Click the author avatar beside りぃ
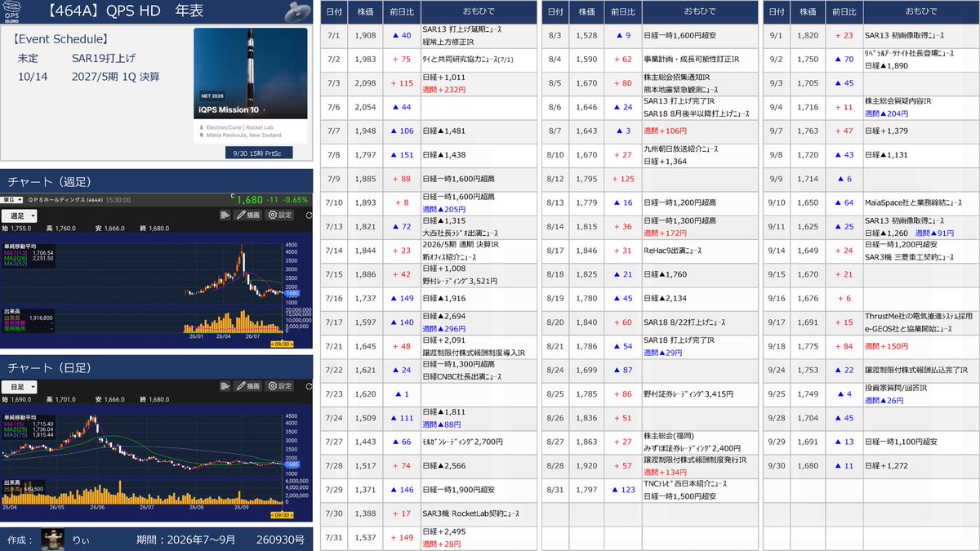 point(51,540)
